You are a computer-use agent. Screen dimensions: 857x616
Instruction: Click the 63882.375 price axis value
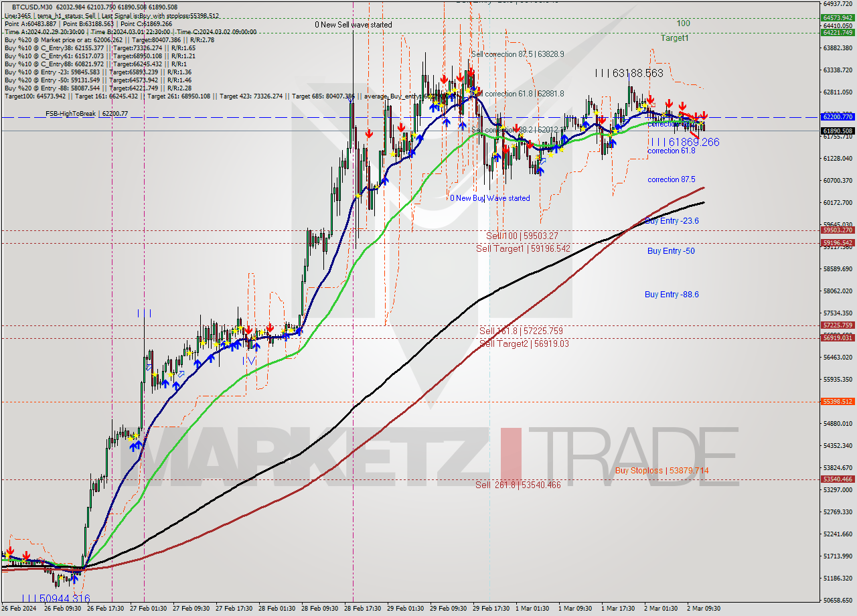pos(838,48)
